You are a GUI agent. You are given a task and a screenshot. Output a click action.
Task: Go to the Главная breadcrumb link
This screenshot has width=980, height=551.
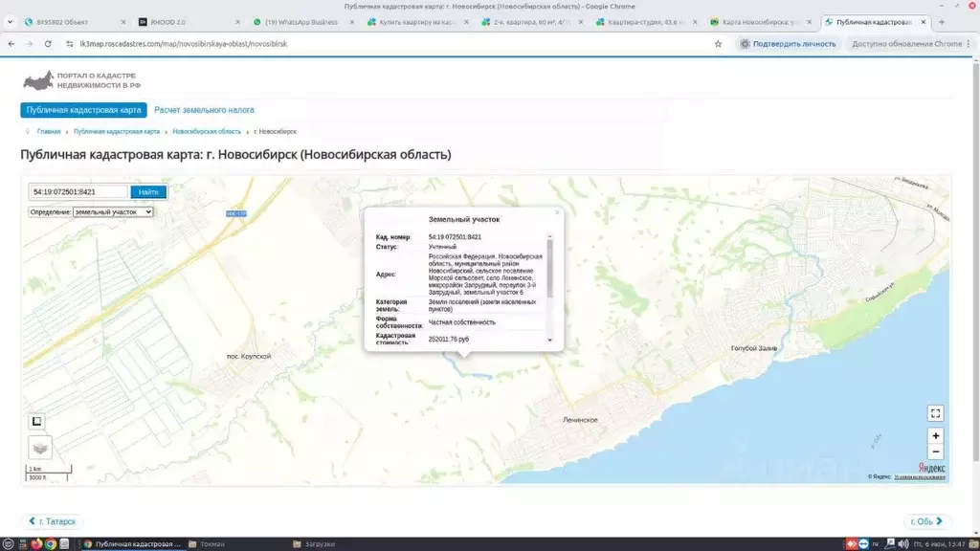49,132
